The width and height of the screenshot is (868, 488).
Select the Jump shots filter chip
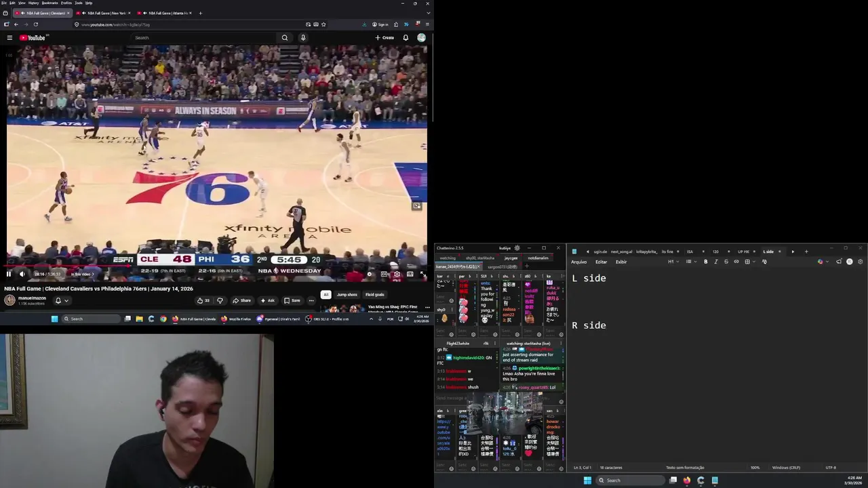347,294
